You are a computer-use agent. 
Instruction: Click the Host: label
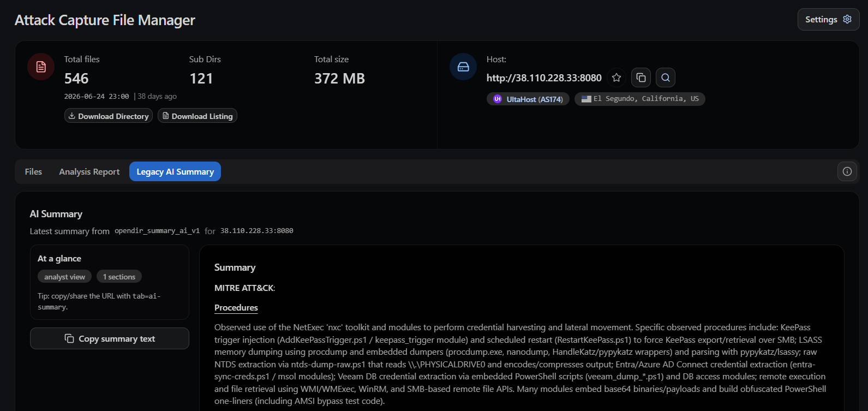pyautogui.click(x=496, y=59)
